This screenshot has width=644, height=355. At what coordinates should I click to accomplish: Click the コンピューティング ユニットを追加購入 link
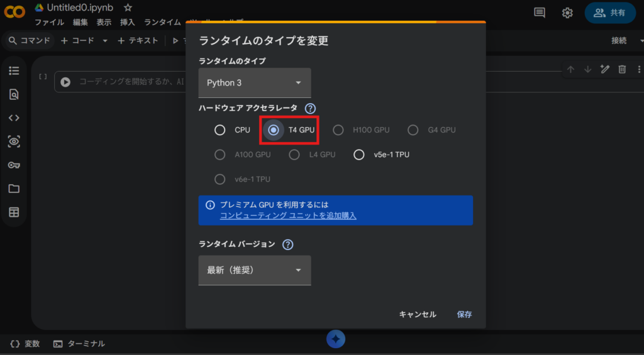tap(288, 216)
